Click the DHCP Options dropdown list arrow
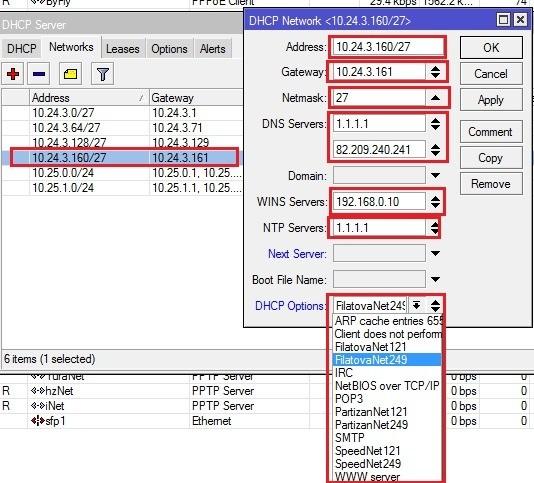The width and height of the screenshot is (534, 483). [x=416, y=305]
